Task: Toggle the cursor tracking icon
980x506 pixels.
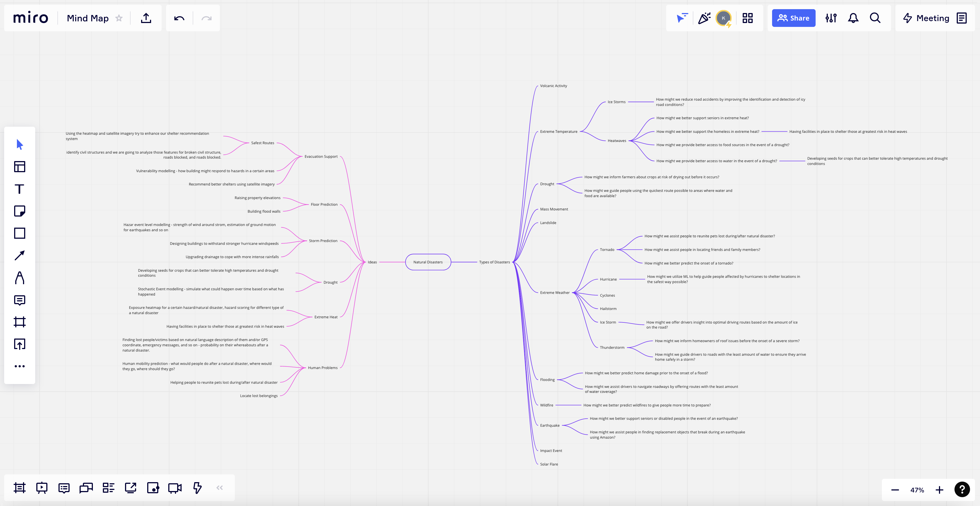Action: pos(682,18)
